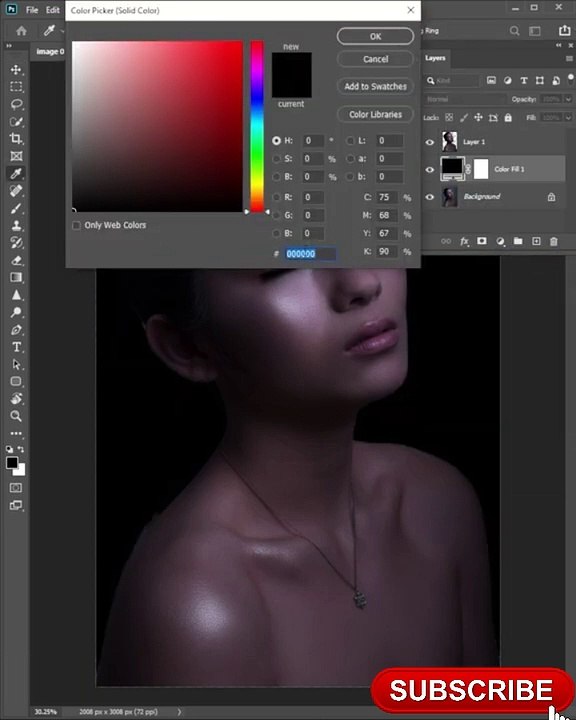Select the L lightness radio button
The height and width of the screenshot is (720, 576).
click(350, 141)
